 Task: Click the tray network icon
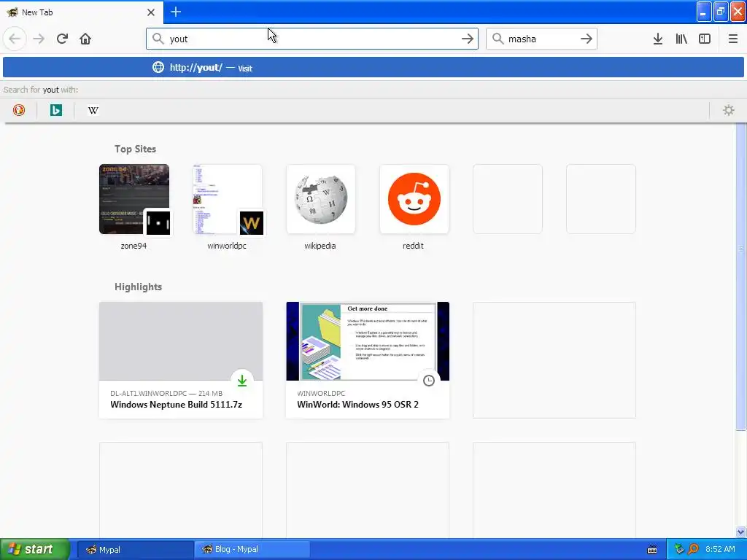679,549
